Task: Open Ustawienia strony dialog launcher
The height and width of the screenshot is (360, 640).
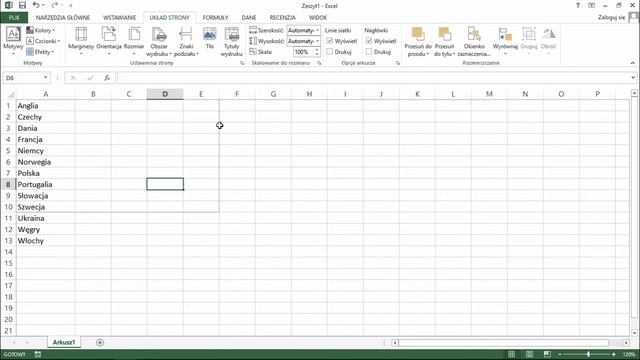Action: coord(242,63)
